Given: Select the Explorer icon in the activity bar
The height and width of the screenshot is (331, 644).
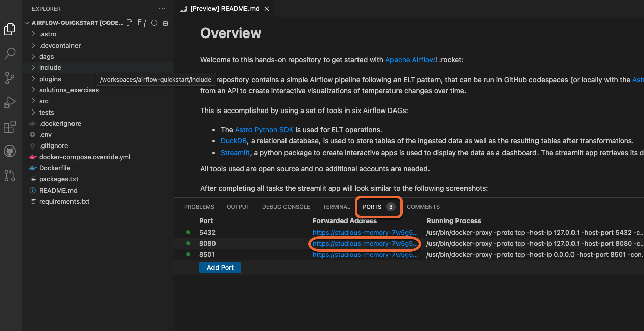Looking at the screenshot, I should click(9, 29).
